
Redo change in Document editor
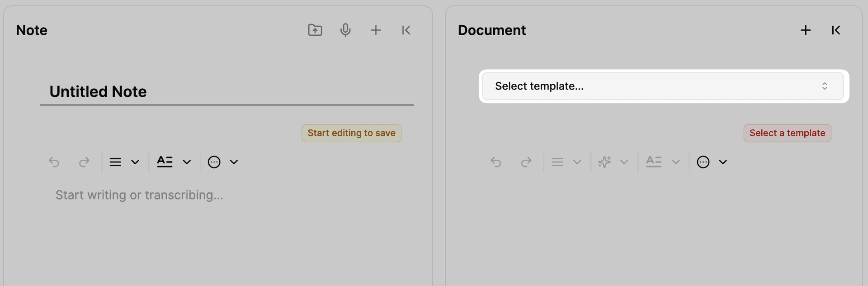coord(526,162)
